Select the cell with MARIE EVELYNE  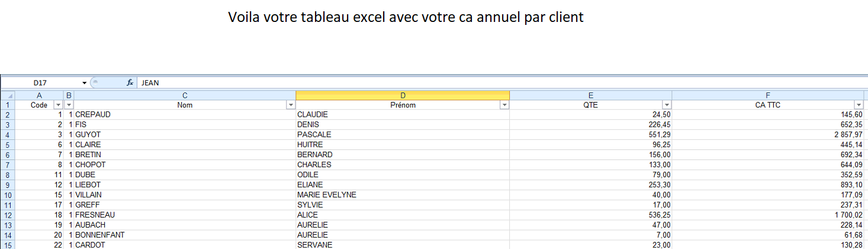coord(327,194)
